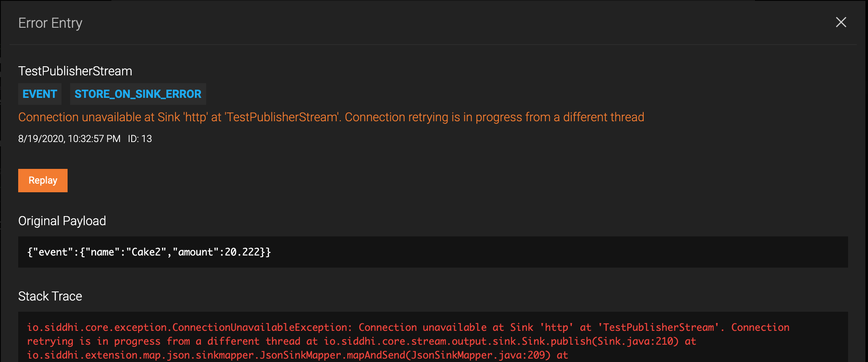Click the orange connection unavailable error message
This screenshot has height=362, width=868.
coord(331,117)
